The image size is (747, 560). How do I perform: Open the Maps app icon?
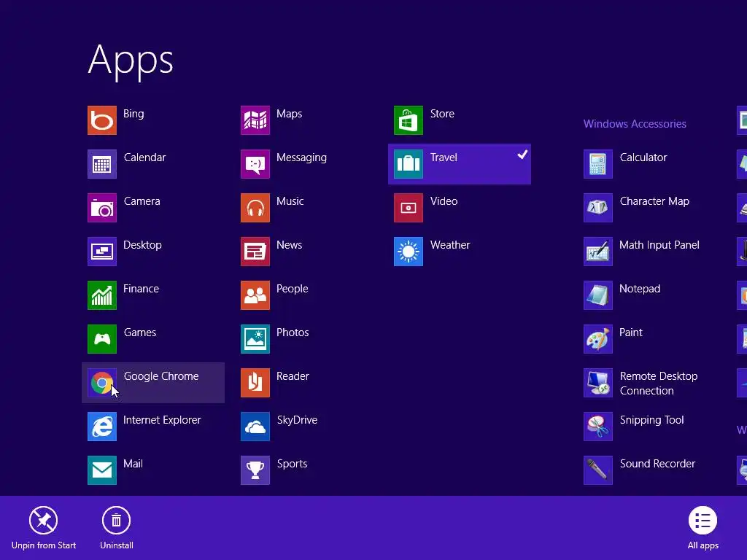coord(255,120)
